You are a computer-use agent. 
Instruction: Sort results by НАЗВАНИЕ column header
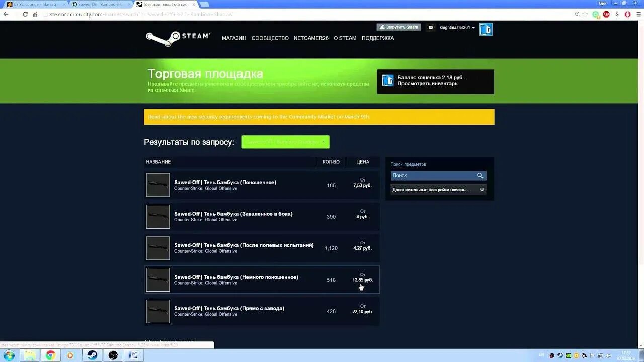point(158,162)
